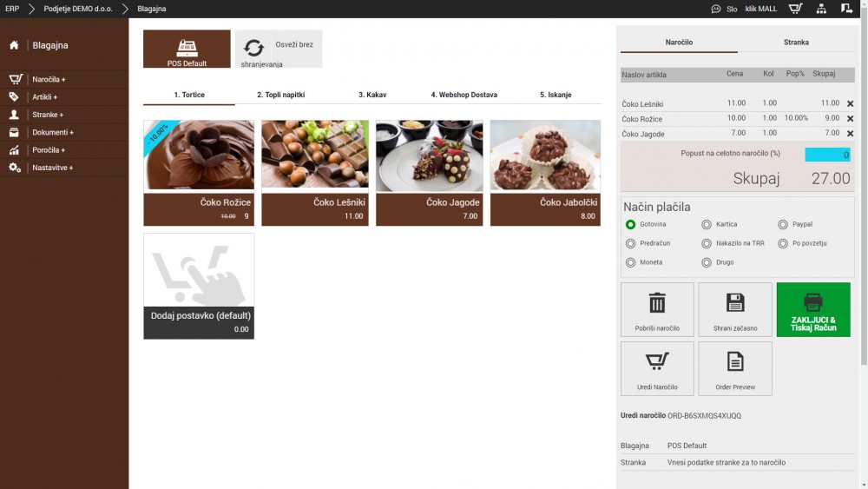
Task: Open the Stranka tab in order panel
Action: click(x=795, y=42)
